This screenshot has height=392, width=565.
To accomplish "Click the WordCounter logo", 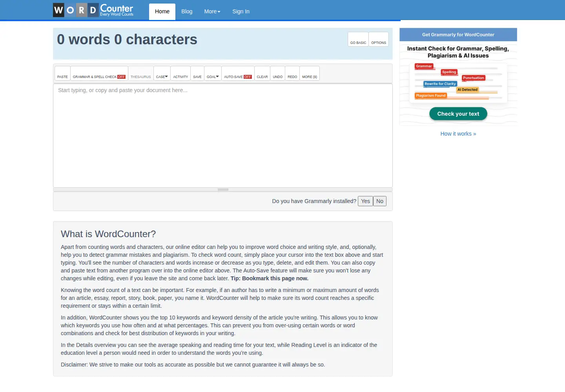I will (x=93, y=10).
